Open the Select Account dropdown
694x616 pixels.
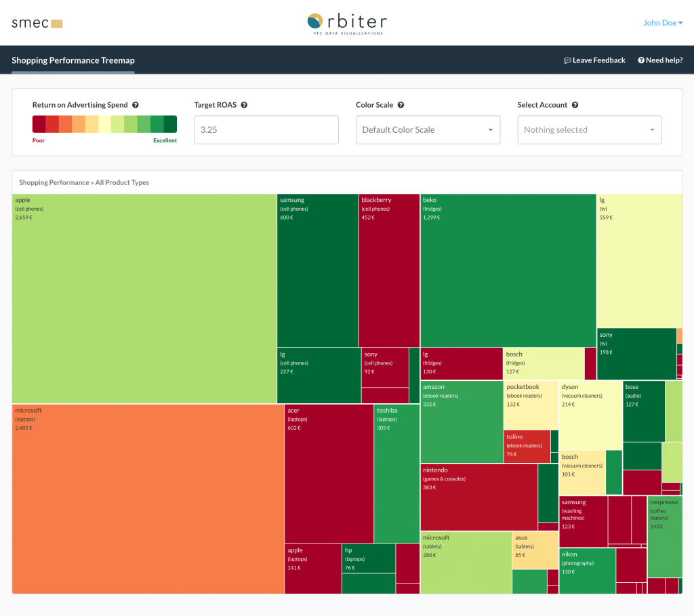[590, 129]
